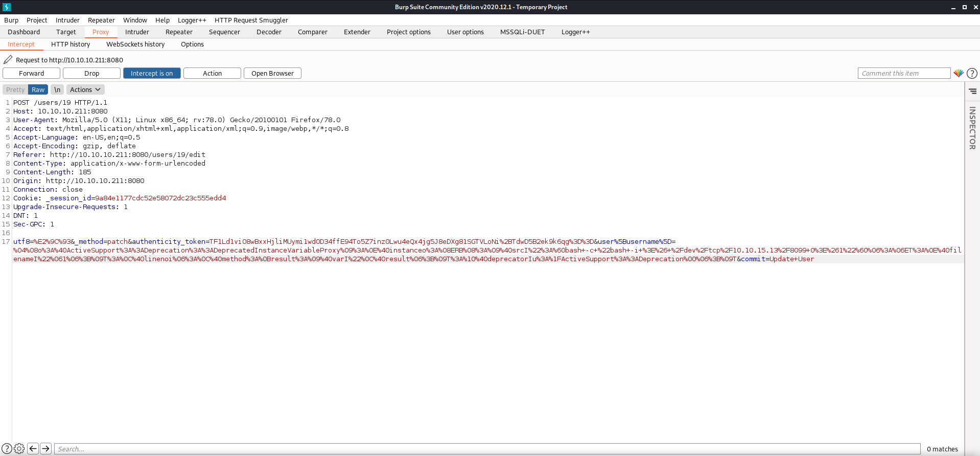Drop the intercepted request

pos(92,73)
